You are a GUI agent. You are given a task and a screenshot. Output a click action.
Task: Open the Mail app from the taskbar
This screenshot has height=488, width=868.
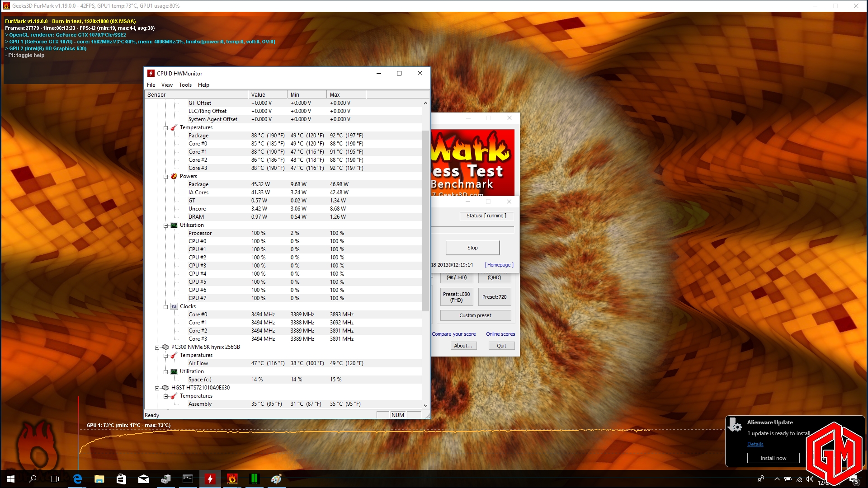(143, 479)
